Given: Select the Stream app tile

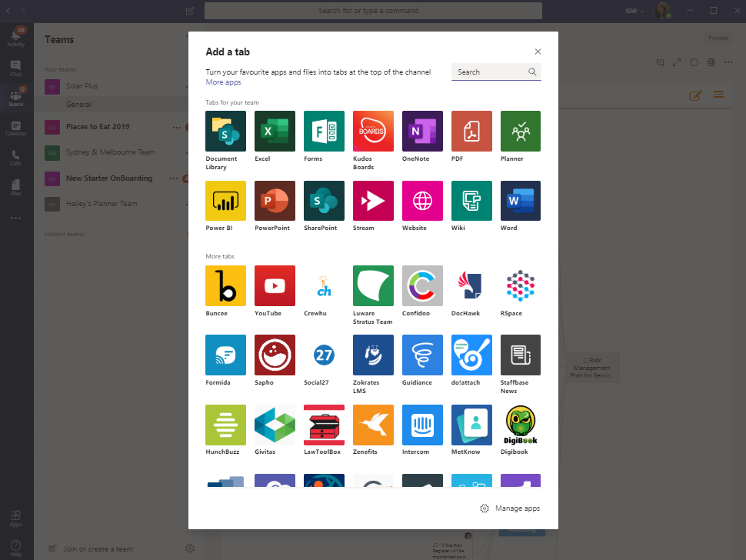Looking at the screenshot, I should pyautogui.click(x=373, y=200).
